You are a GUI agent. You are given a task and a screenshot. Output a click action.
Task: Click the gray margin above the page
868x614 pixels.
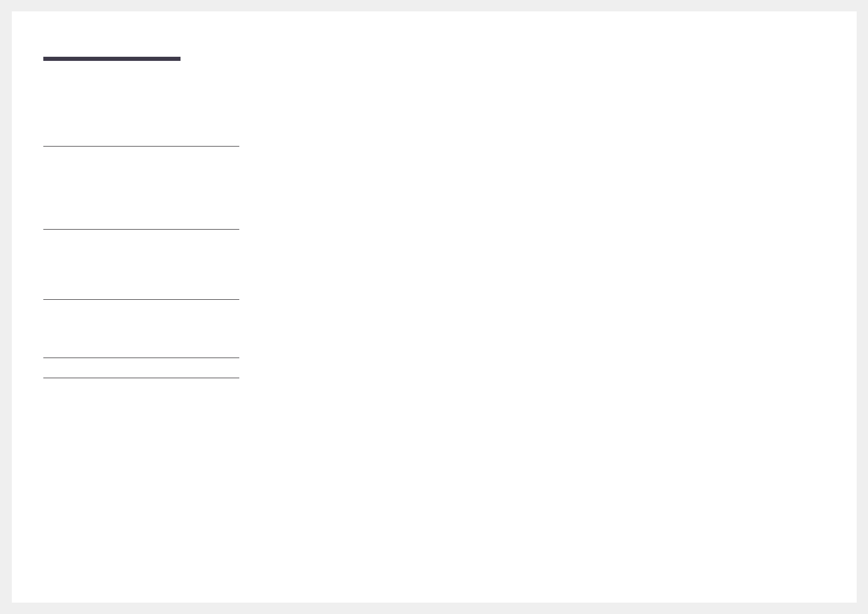pos(434,6)
